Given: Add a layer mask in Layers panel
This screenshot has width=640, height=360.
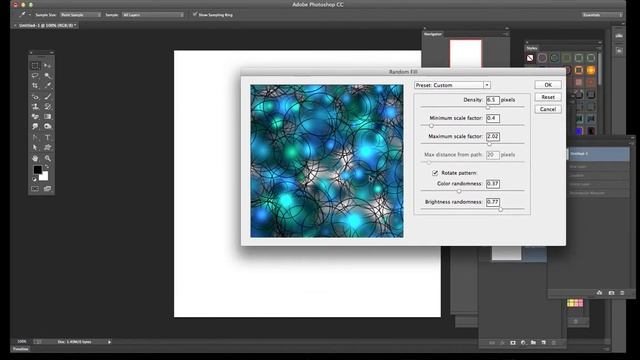Looking at the screenshot, I should pos(513,343).
